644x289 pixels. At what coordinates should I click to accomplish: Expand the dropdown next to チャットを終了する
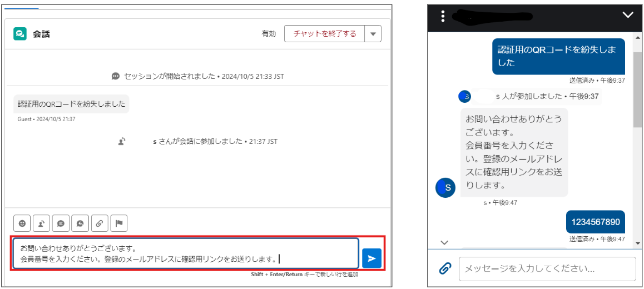373,34
